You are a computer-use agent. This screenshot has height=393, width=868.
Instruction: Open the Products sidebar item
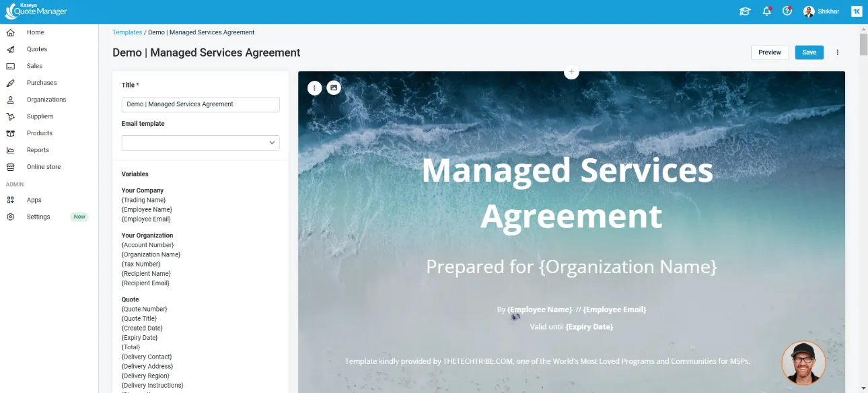click(x=39, y=133)
